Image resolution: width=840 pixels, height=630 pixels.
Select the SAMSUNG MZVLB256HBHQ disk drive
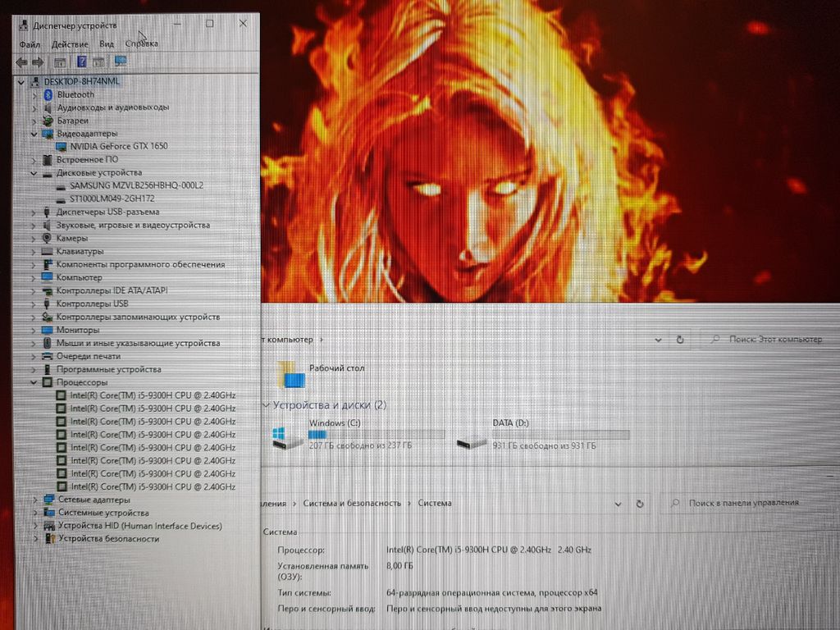136,185
